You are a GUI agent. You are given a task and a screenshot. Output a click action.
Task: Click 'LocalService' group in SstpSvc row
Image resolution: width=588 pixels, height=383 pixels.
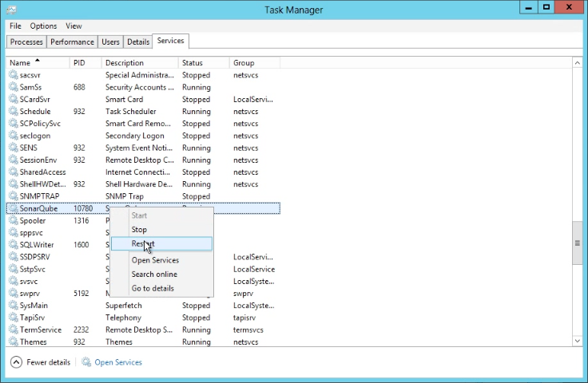pos(254,269)
